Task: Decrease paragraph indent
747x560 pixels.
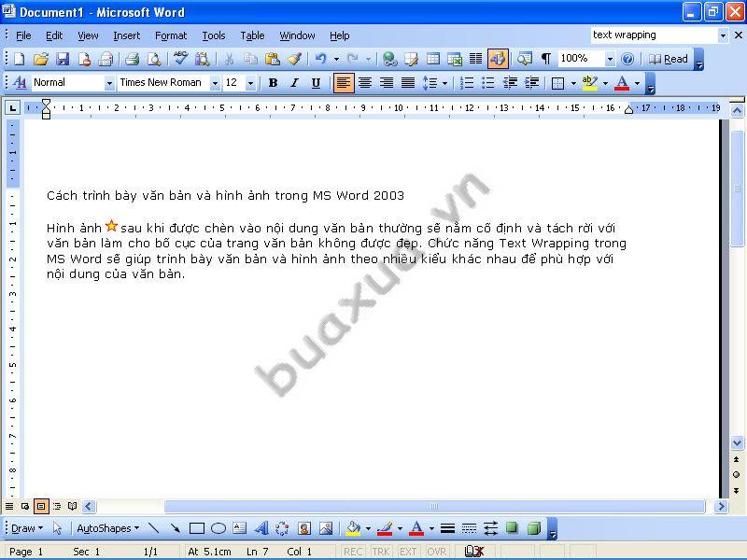Action: pyautogui.click(x=510, y=83)
